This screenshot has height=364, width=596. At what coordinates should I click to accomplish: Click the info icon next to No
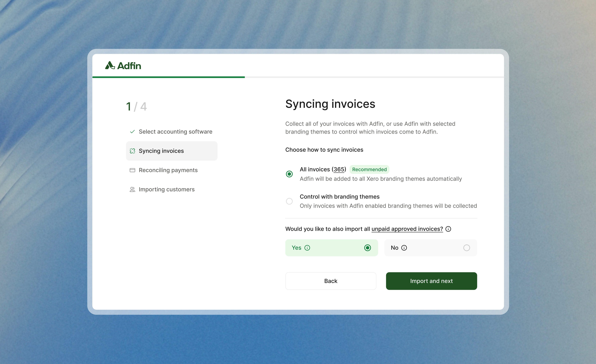(404, 248)
